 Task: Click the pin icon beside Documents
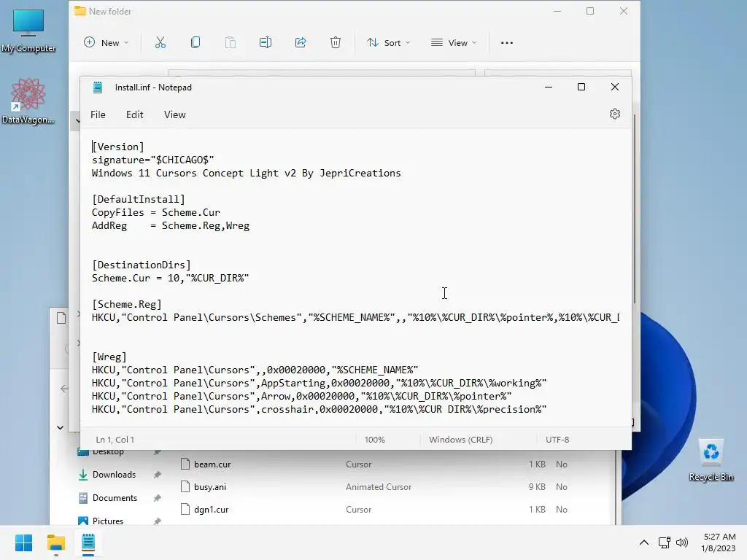click(158, 498)
